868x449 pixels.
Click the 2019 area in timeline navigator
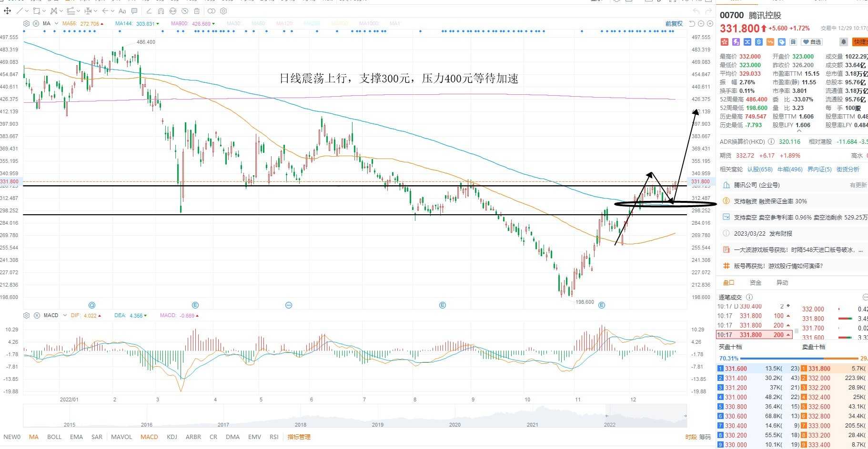378,424
